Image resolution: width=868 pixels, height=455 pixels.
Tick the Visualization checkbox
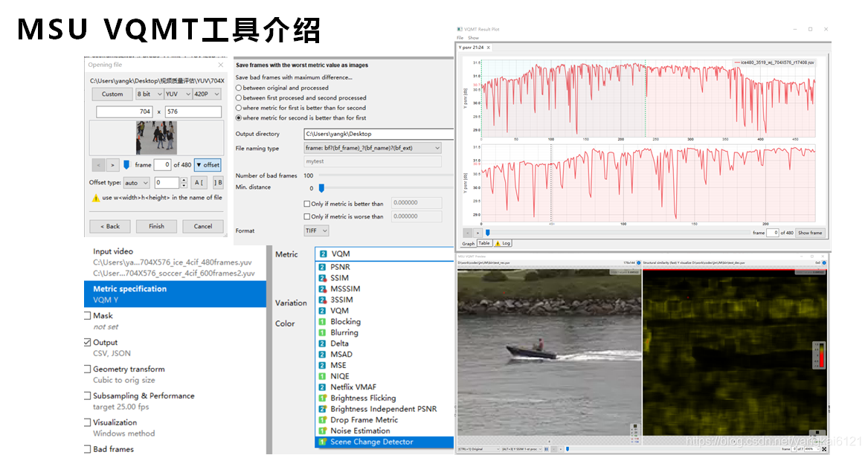88,422
